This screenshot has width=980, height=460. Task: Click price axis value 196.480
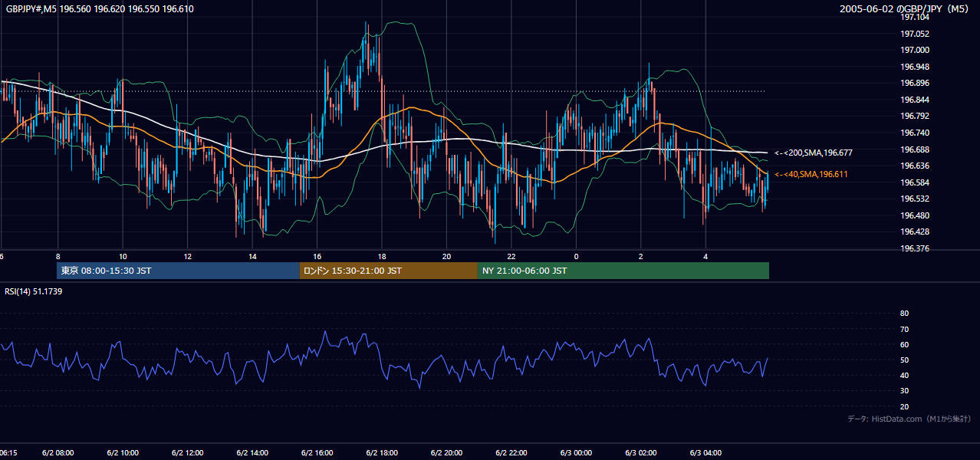[x=915, y=215]
